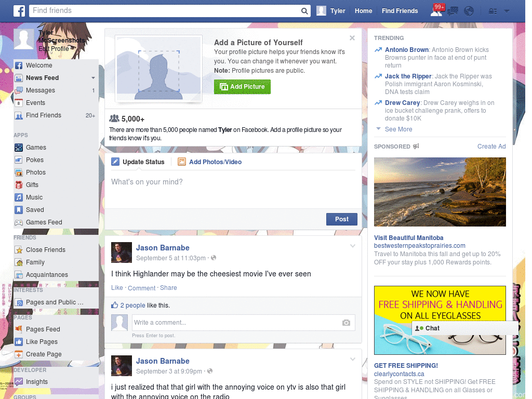The width and height of the screenshot is (532, 399).
Task: Open Antonio Brown trending topic
Action: click(406, 50)
